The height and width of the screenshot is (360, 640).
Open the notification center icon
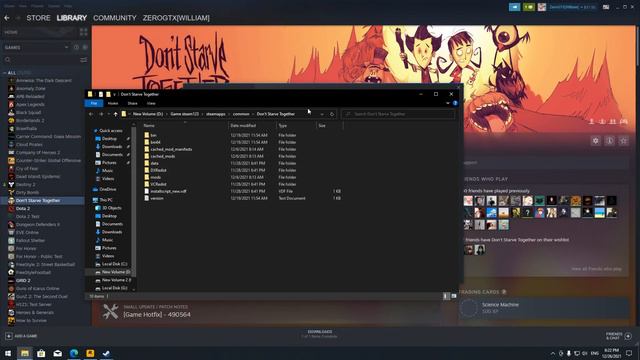[x=629, y=353]
